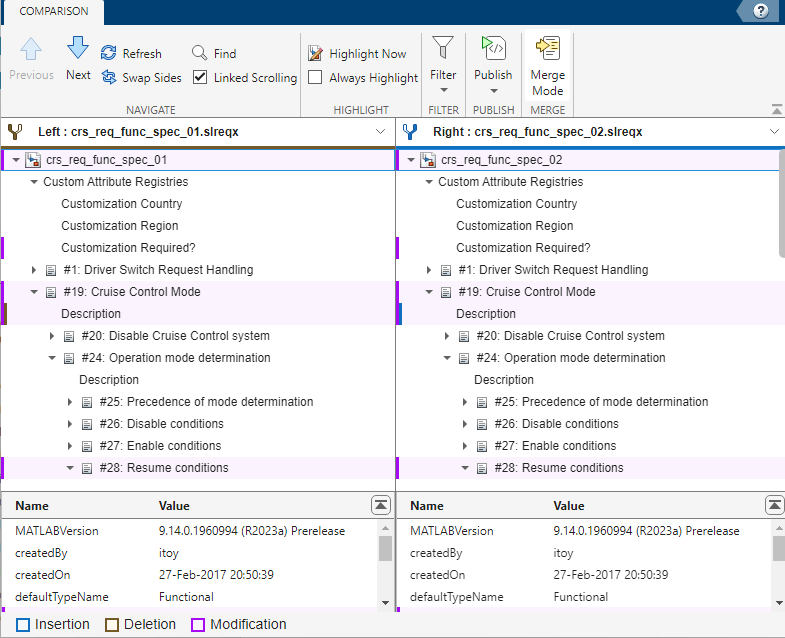Collapse the left properties panel button
Screen dimensions: 785x638
380,505
